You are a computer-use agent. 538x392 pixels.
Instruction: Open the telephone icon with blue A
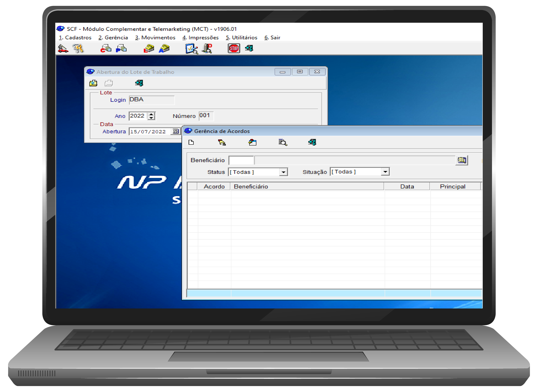click(164, 48)
